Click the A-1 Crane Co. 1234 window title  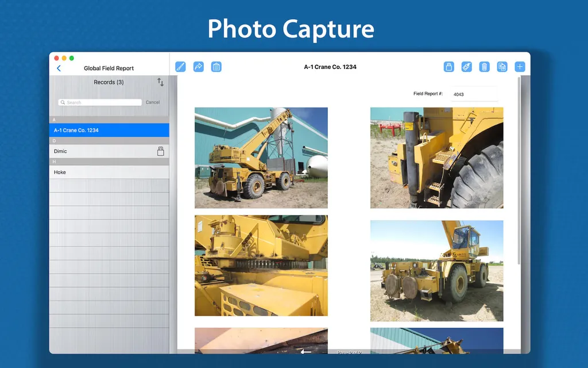click(330, 67)
